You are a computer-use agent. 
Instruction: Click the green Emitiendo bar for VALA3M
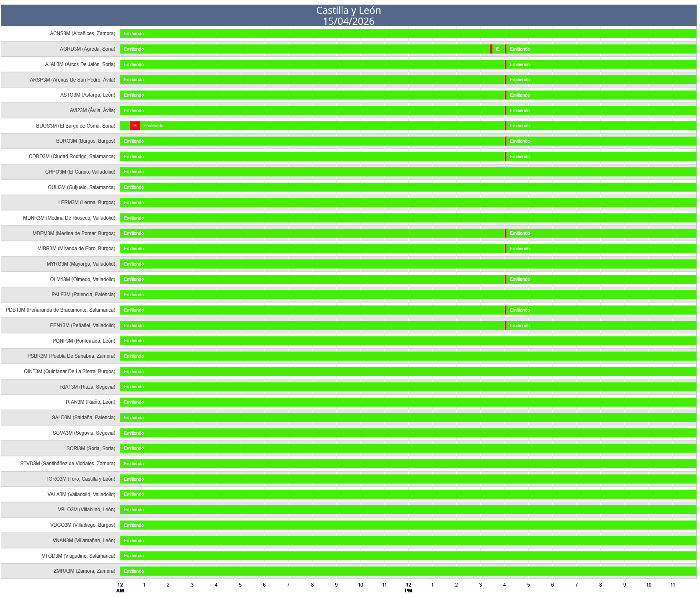[x=408, y=495]
